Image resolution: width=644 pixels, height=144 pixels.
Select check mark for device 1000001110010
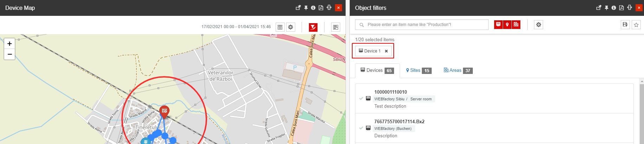[361, 99]
